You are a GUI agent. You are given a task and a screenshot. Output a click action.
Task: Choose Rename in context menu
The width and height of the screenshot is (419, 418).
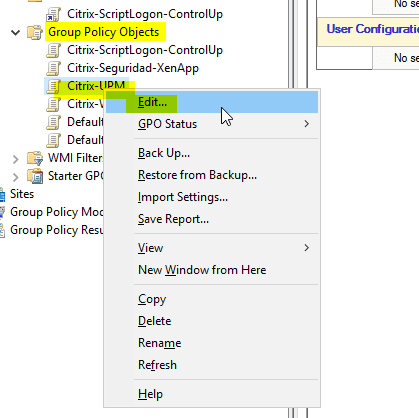tap(212, 343)
